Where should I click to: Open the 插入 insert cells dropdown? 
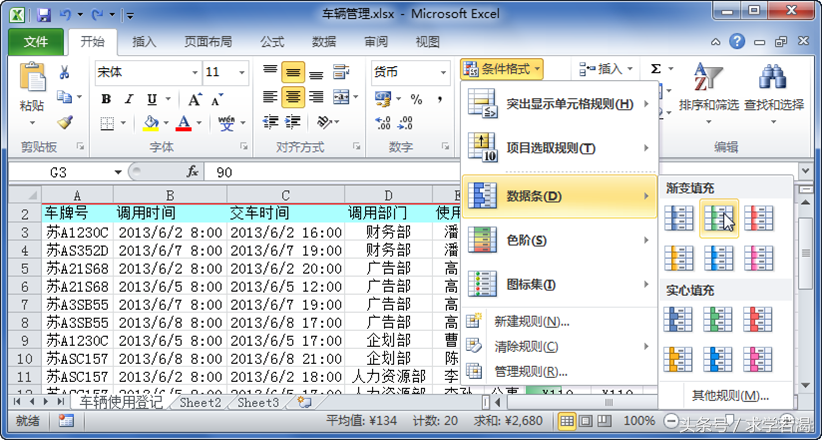(x=606, y=69)
